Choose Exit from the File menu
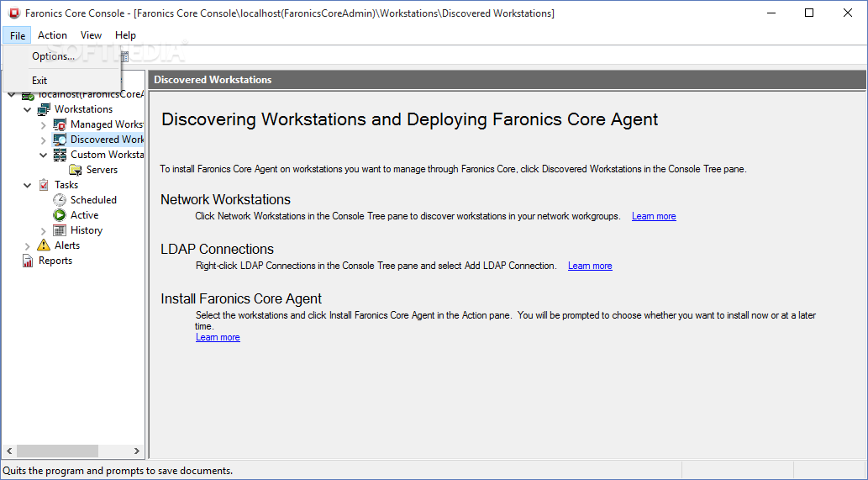 [61, 80]
